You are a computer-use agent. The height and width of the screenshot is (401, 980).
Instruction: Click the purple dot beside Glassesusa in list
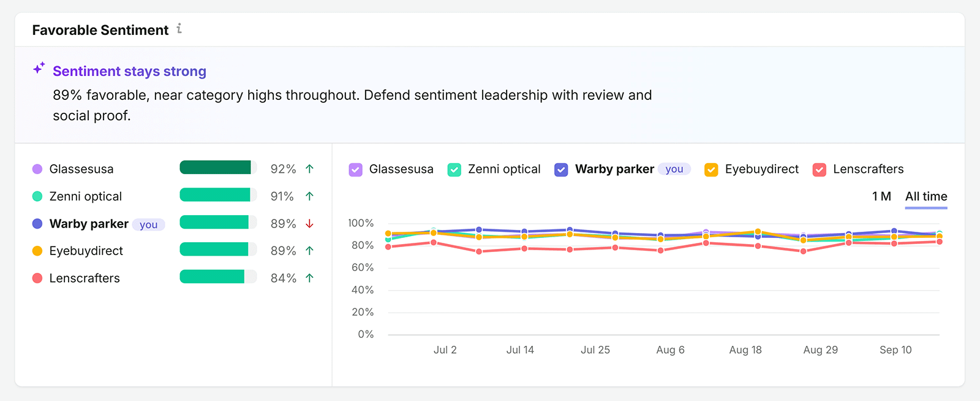pos(37,169)
